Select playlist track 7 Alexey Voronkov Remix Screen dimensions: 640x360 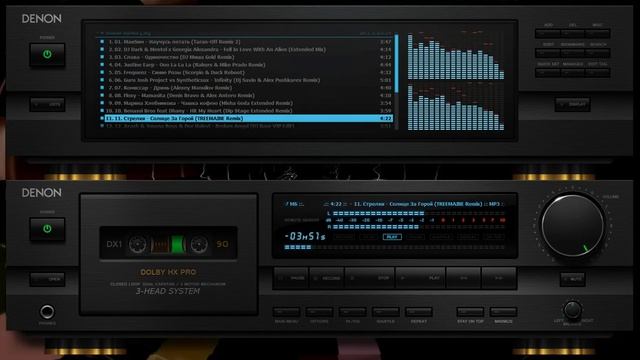click(x=245, y=88)
